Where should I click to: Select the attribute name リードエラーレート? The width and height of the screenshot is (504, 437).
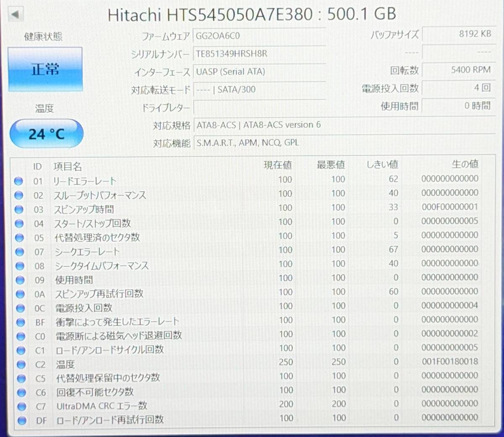tap(84, 182)
